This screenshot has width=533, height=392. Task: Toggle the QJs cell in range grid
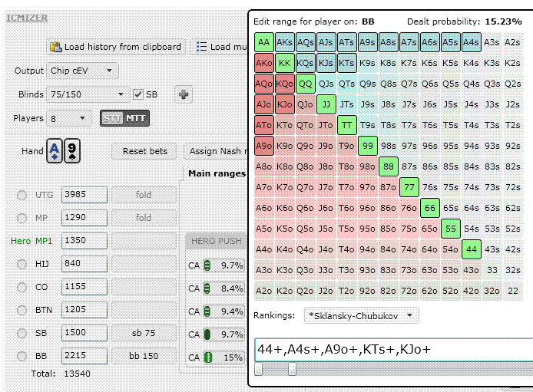pos(326,84)
